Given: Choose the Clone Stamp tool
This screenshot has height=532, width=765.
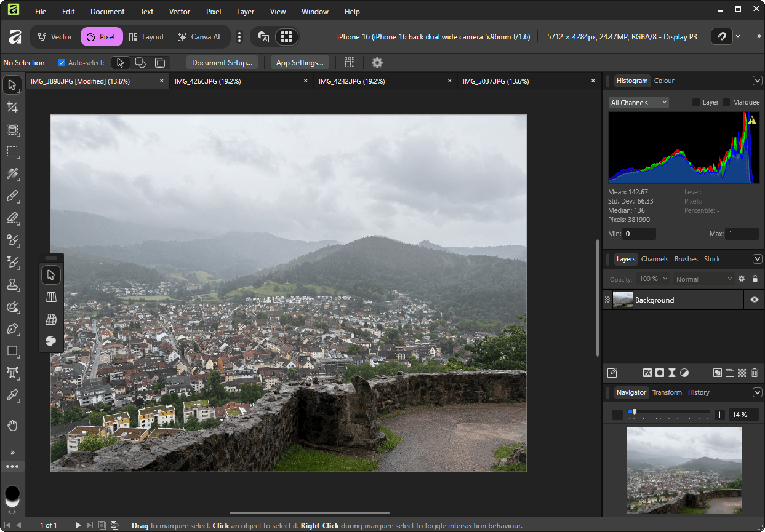Looking at the screenshot, I should pos(12,285).
